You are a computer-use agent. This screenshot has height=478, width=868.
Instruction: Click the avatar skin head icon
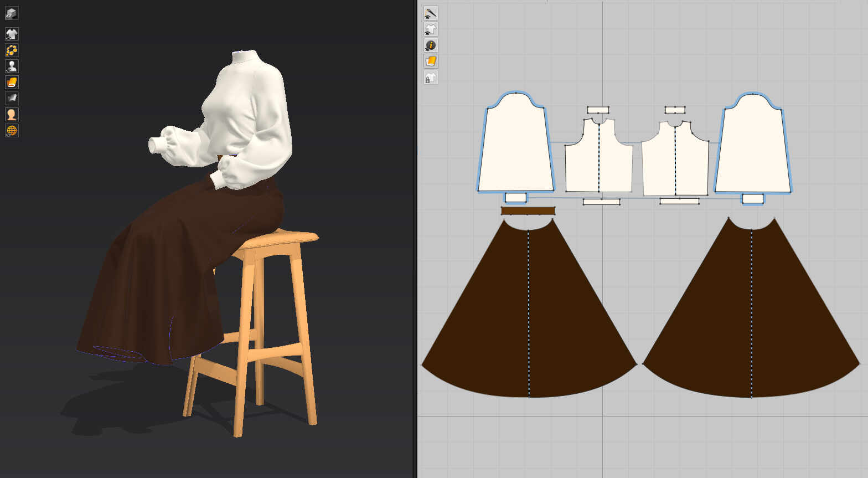(12, 115)
